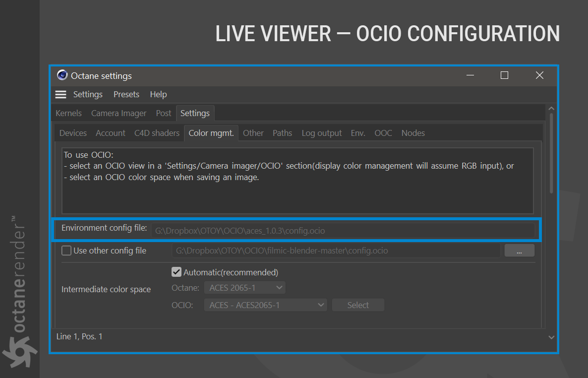Viewport: 588px width, 378px height.
Task: Open the Nodes sub-tab
Action: (413, 133)
